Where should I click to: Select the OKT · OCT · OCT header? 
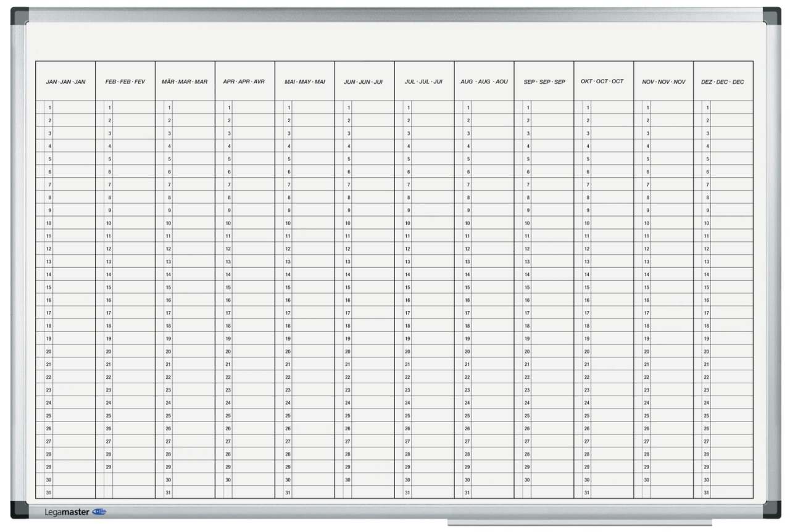(x=602, y=81)
